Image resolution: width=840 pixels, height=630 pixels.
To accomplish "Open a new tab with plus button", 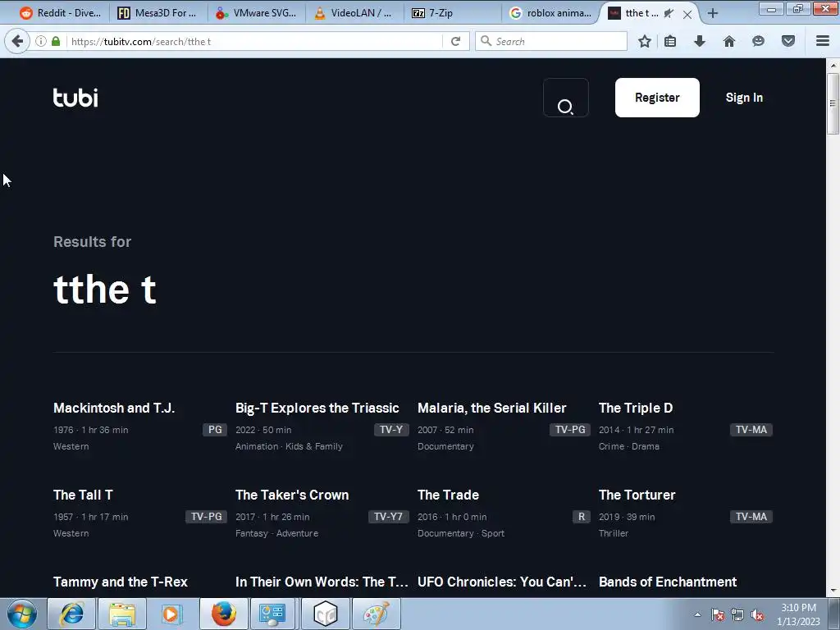I will click(713, 13).
